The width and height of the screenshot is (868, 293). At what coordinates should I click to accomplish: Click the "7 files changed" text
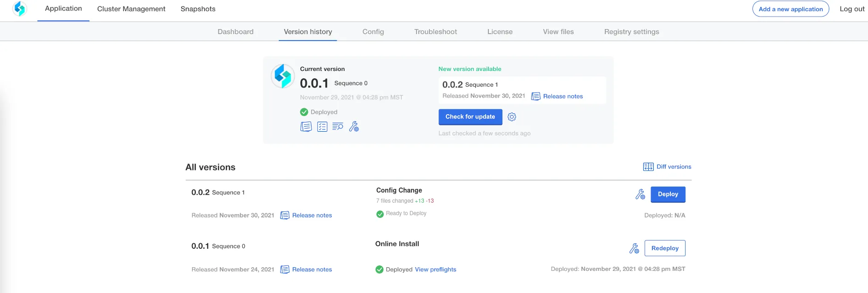[394, 201]
